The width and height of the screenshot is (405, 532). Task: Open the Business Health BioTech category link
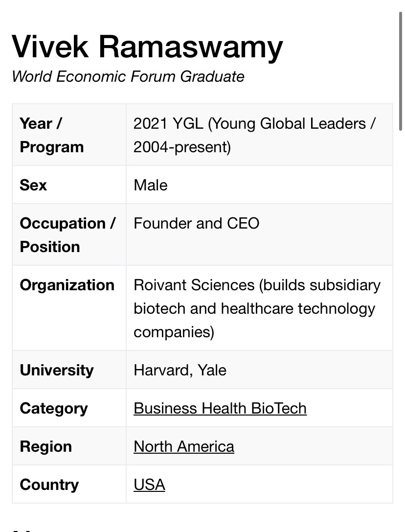coord(220,408)
